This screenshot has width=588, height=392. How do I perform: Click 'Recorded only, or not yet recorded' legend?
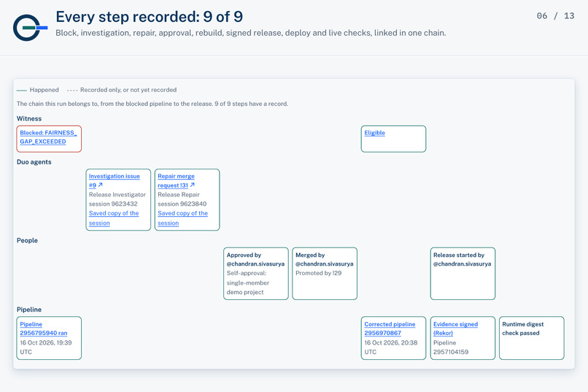point(122,90)
